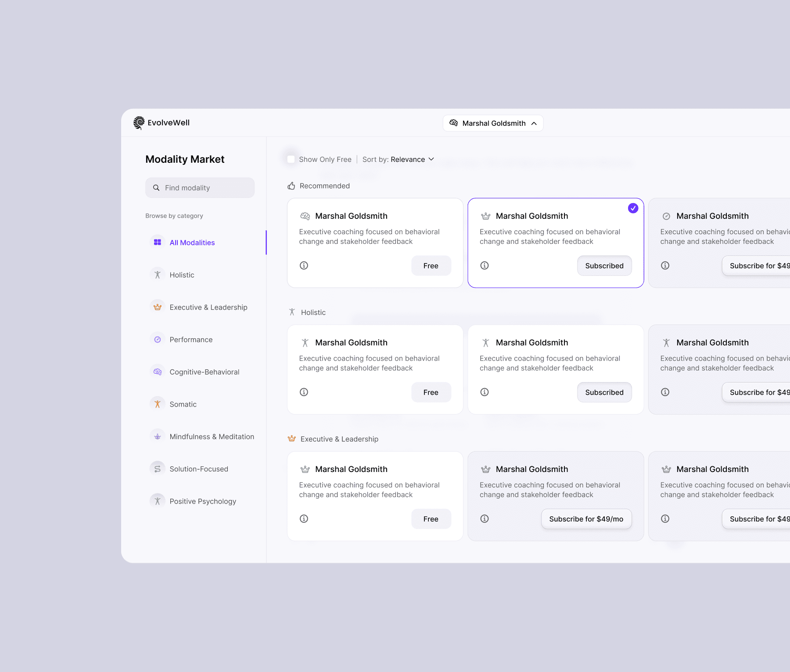790x672 pixels.
Task: Open info on Recommended Subscribe-for-$49 card
Action: point(665,265)
